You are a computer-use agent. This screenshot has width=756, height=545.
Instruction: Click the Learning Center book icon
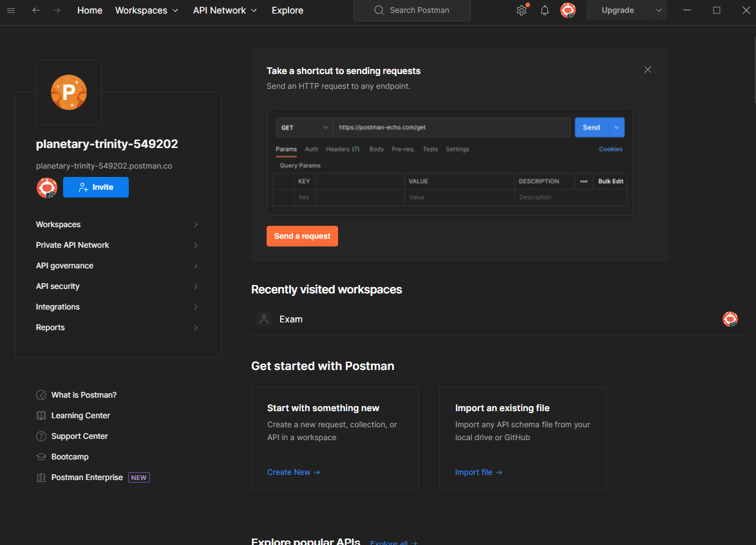(41, 416)
